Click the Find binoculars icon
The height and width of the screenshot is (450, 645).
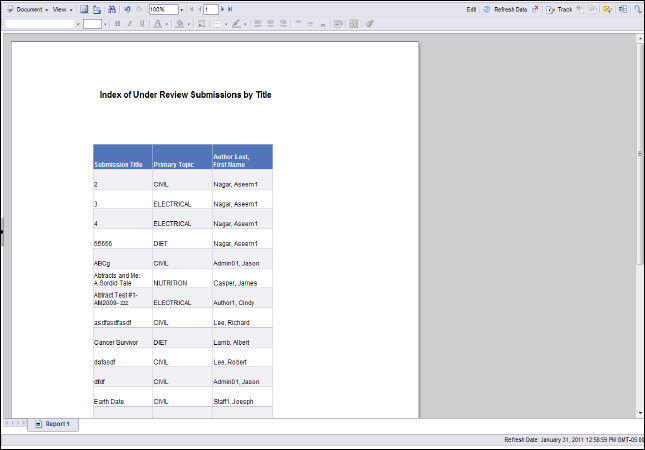tap(110, 9)
